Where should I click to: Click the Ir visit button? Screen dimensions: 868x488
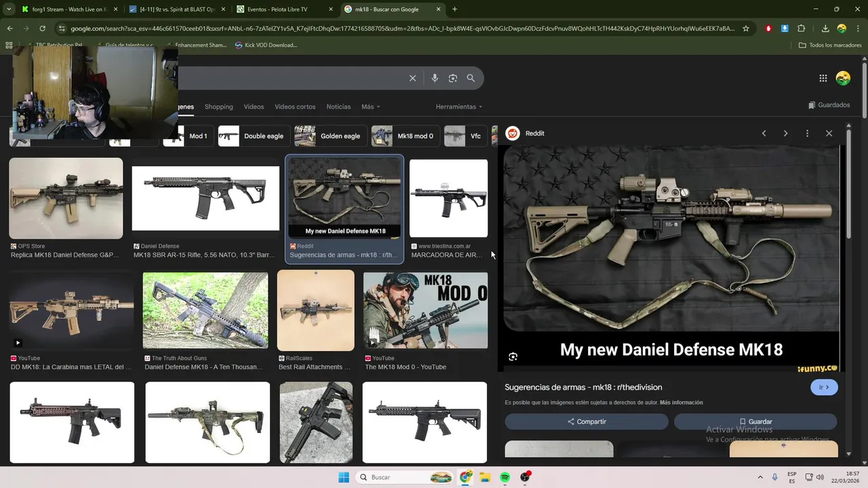point(824,388)
